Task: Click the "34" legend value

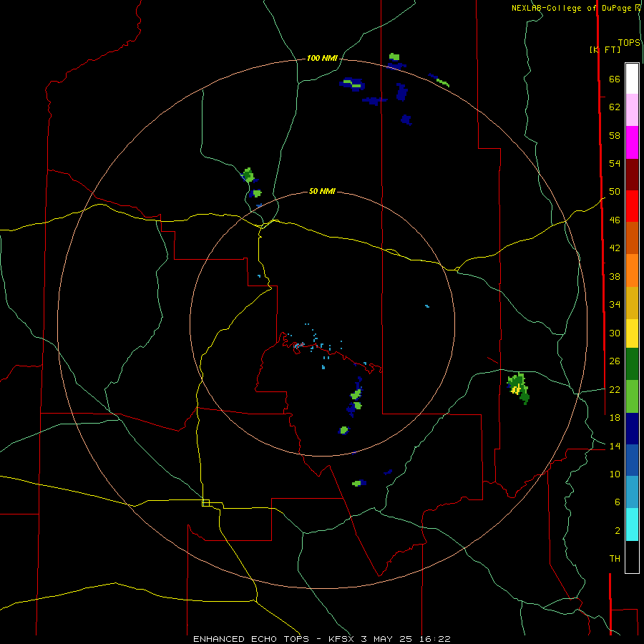Action: [x=615, y=304]
